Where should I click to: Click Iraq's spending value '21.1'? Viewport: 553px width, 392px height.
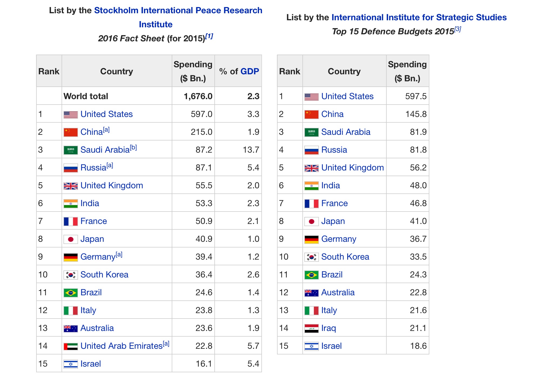(419, 328)
